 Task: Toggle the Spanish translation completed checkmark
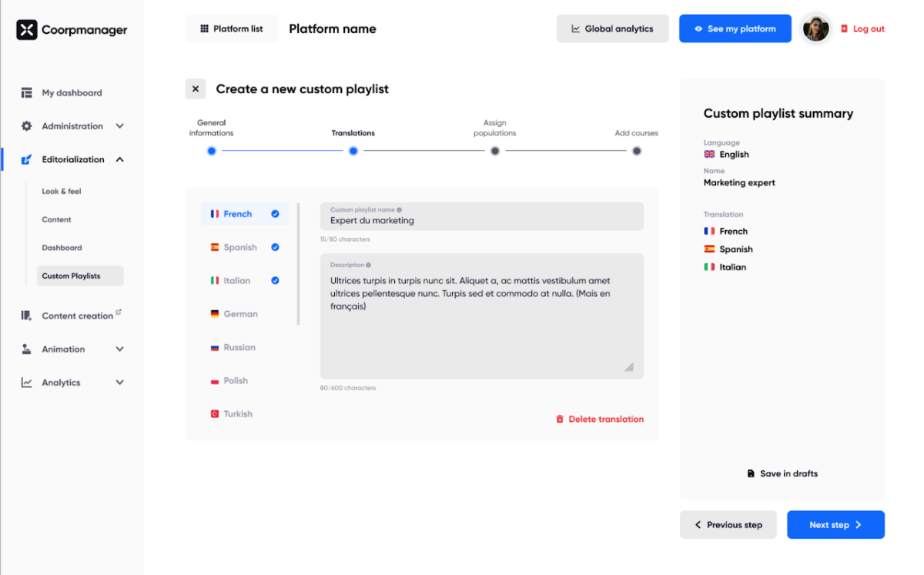tap(274, 247)
